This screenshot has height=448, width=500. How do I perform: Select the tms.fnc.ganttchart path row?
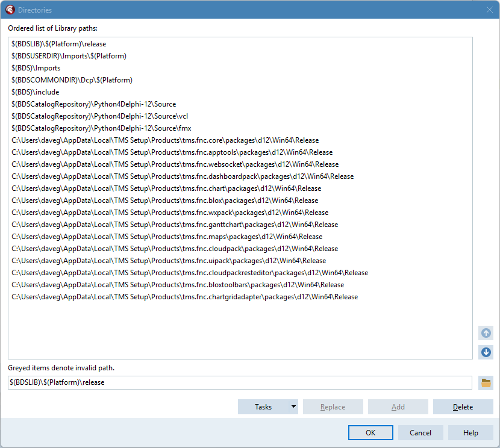coord(240,225)
